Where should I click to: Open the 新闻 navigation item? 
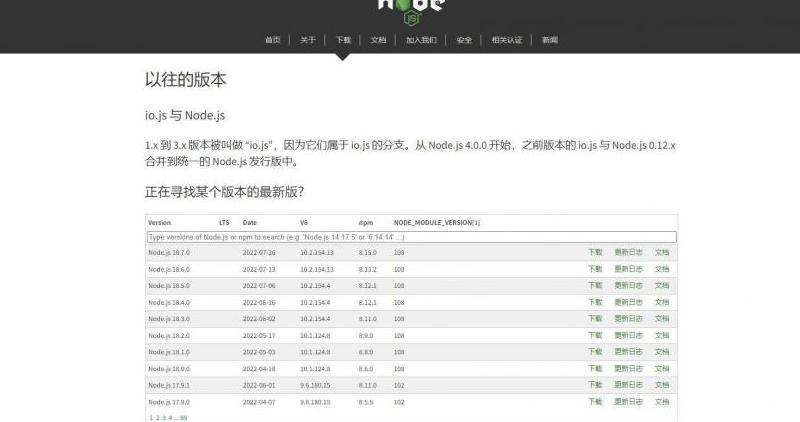[549, 40]
